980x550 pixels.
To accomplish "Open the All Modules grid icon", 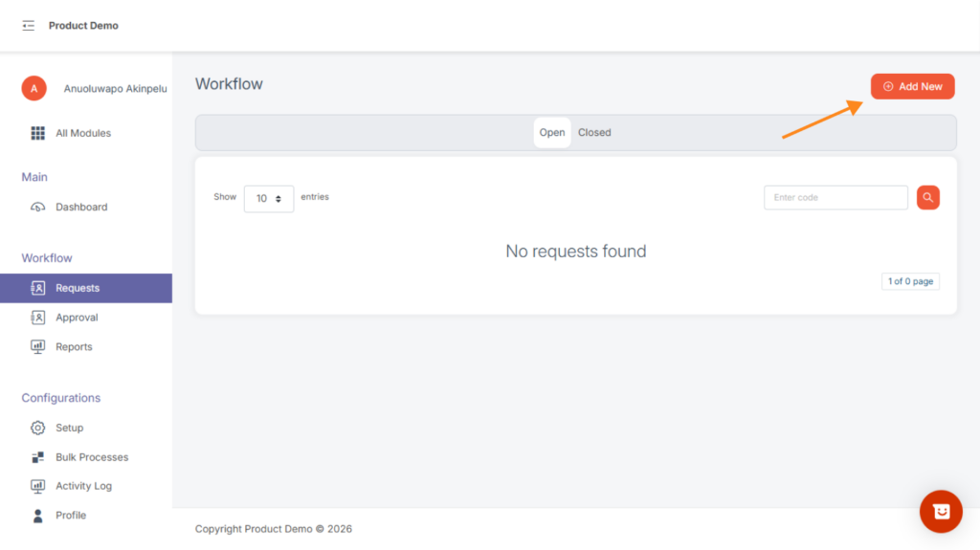I will coord(38,133).
